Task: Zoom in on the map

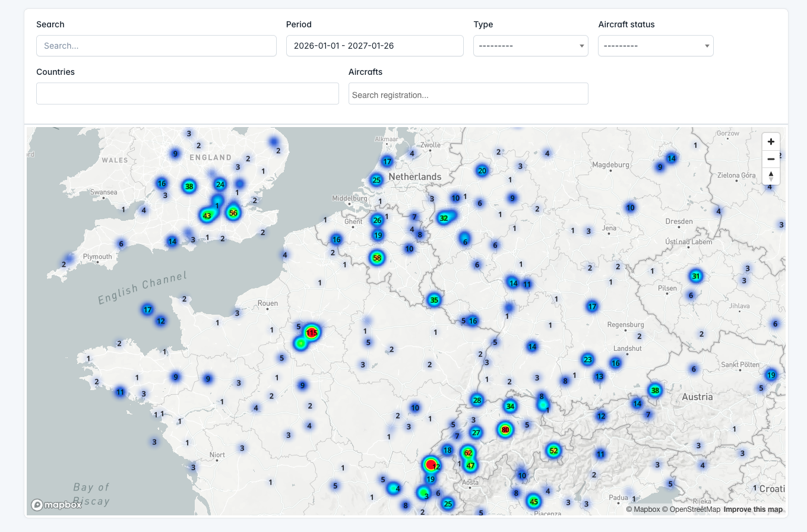Action: tap(771, 142)
